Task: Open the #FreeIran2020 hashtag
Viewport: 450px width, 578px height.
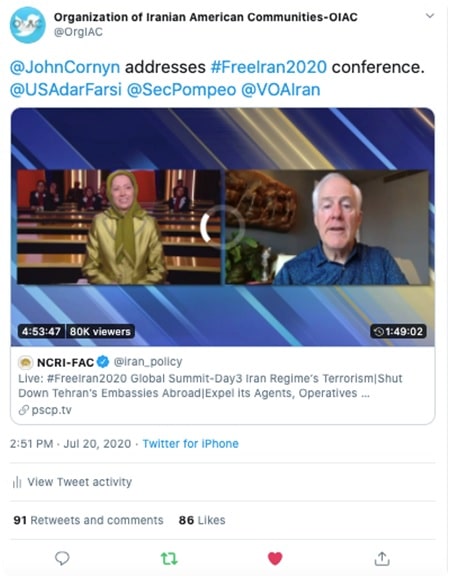Action: [x=269, y=67]
